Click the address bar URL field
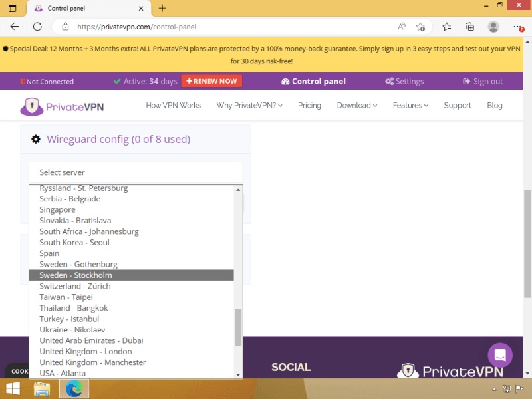The height and width of the screenshot is (399, 532). 226,27
